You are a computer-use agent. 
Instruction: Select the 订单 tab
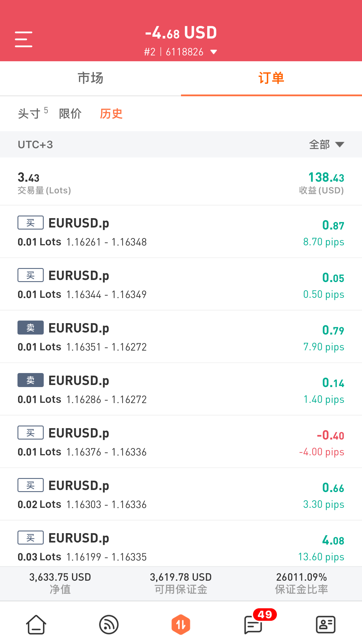tap(271, 78)
